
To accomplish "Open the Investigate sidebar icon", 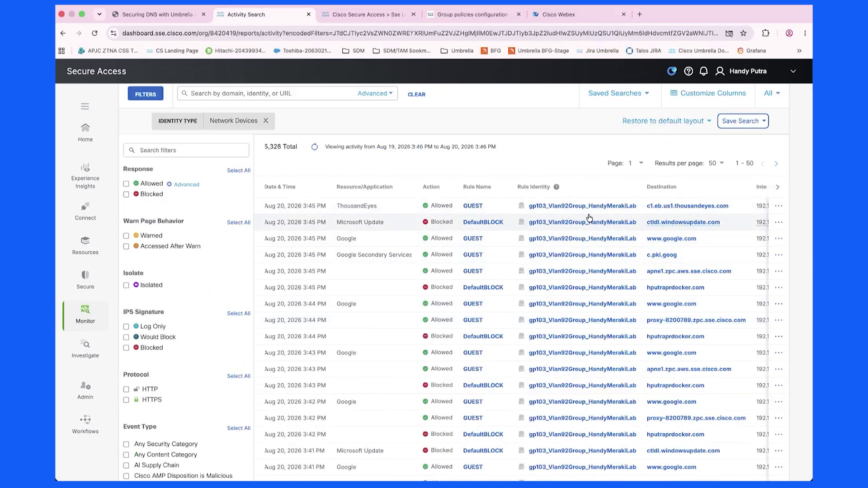I will (x=85, y=348).
